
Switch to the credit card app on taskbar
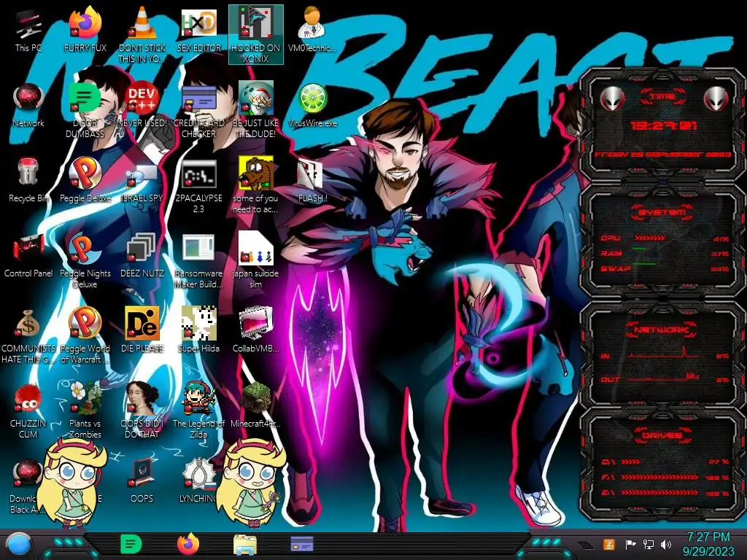click(302, 544)
